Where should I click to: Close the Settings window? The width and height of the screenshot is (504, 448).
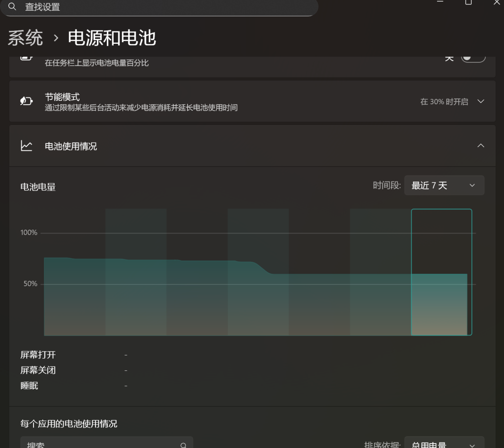point(497,2)
